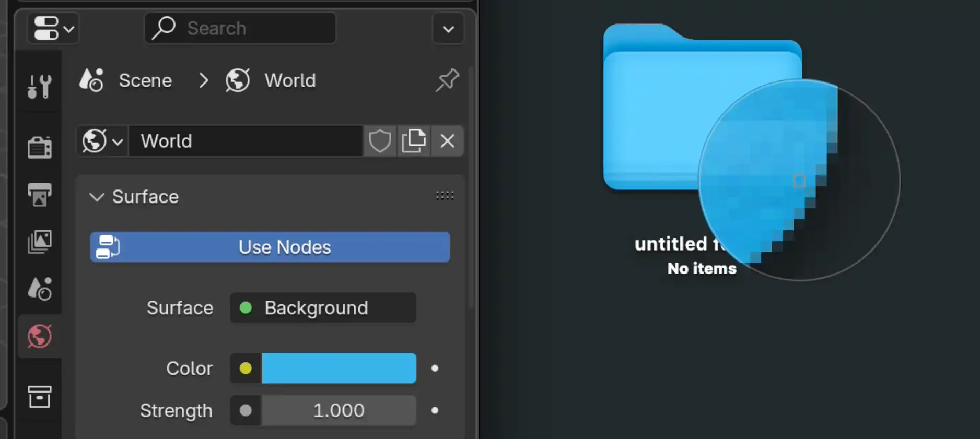This screenshot has width=980, height=439.
Task: Click the Use Nodes button
Action: [270, 247]
